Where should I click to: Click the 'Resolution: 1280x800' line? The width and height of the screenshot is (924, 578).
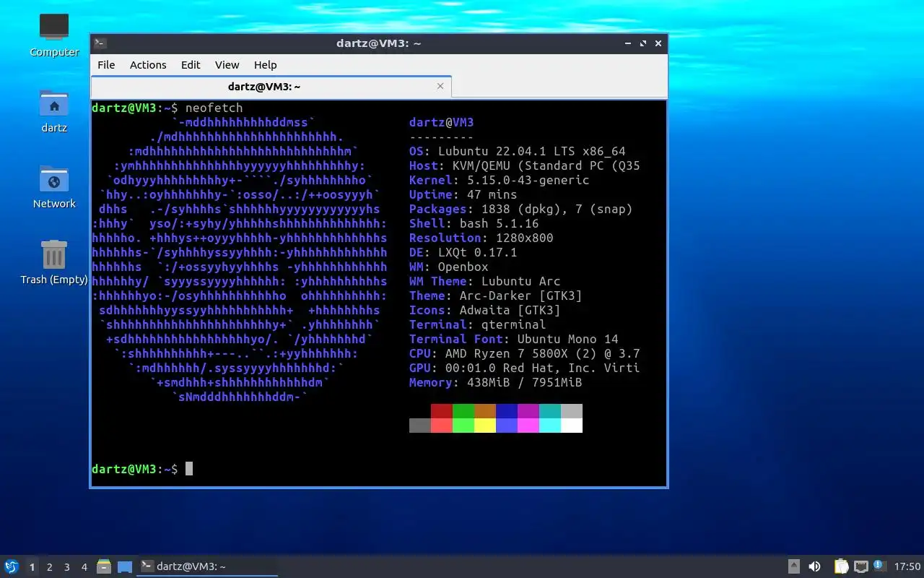[x=481, y=238]
